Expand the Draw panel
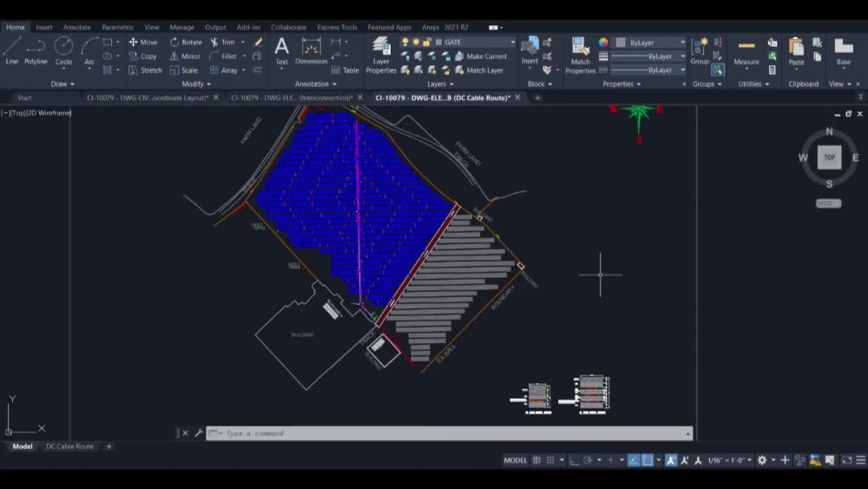868x489 pixels. (x=62, y=84)
